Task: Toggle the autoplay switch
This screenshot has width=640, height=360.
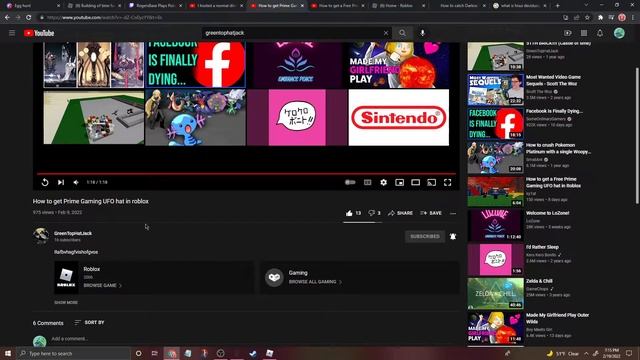Action: [x=350, y=182]
